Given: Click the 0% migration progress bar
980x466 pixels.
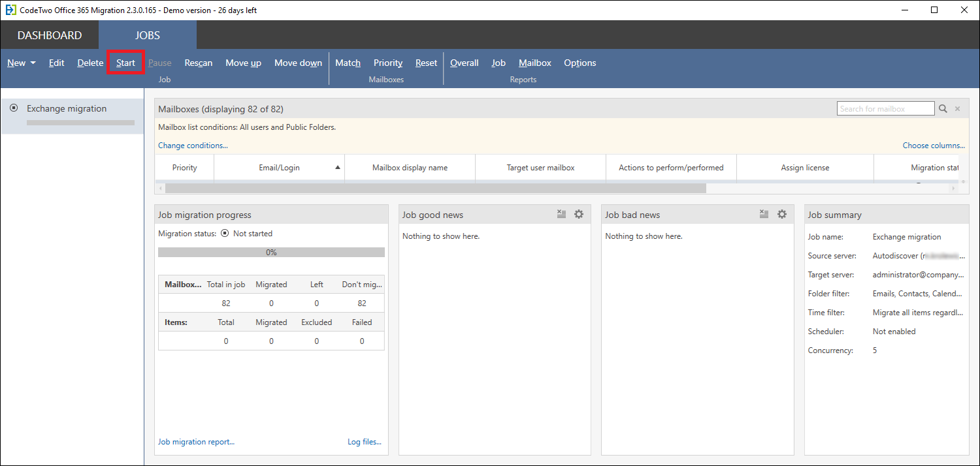Looking at the screenshot, I should coord(270,252).
